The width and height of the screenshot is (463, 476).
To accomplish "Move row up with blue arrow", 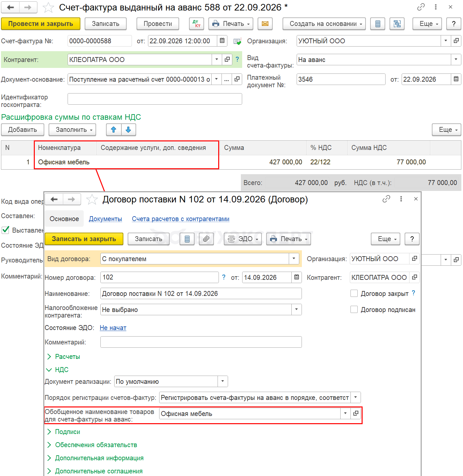I will [114, 130].
